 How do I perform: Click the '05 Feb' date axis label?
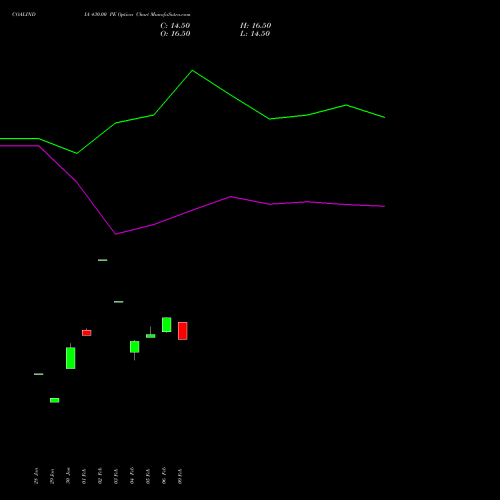[148, 476]
